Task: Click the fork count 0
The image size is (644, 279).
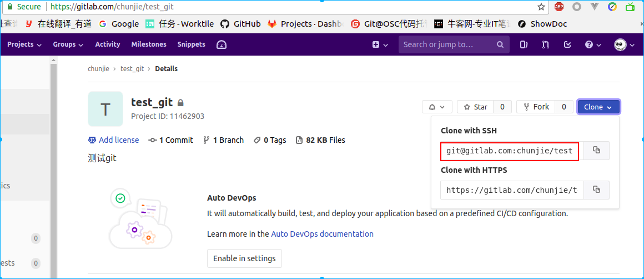Action: point(564,107)
